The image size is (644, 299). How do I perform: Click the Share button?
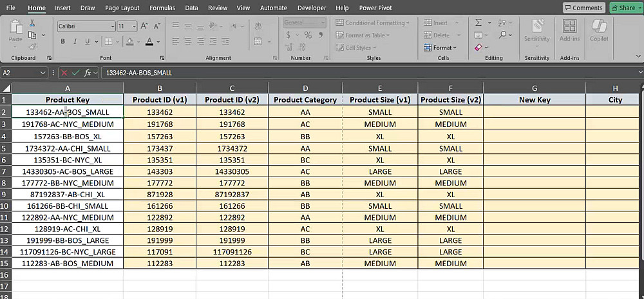pos(624,8)
